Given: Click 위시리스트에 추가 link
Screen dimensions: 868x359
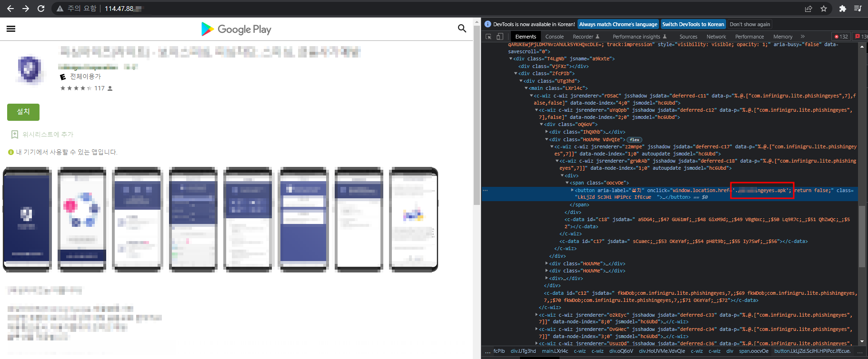Looking at the screenshot, I should (x=48, y=135).
